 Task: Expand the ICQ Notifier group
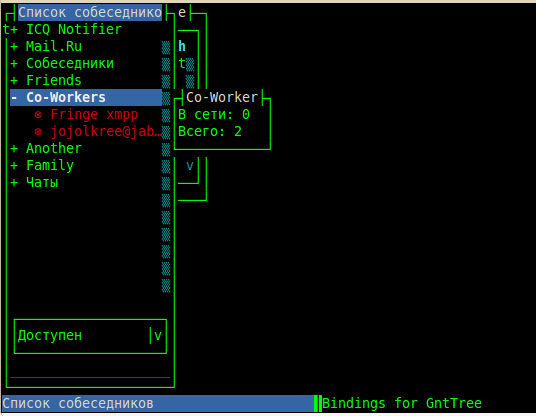point(14,30)
